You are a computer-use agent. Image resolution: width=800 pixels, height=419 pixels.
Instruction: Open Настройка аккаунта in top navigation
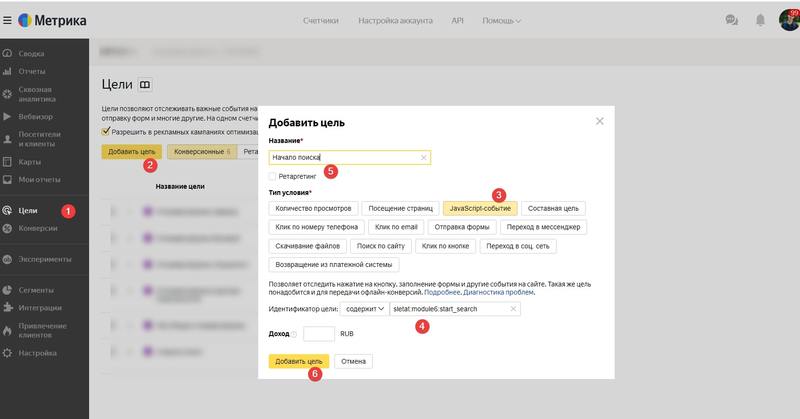coord(395,20)
